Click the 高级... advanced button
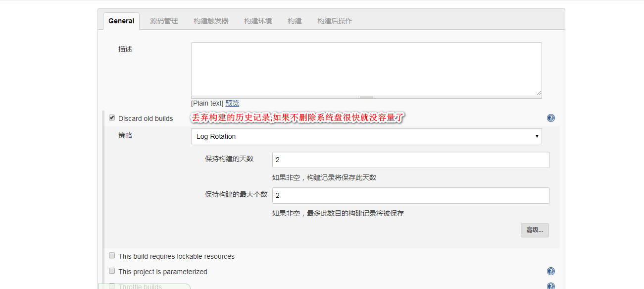Viewport: 644px width, 289px height. pyautogui.click(x=535, y=230)
